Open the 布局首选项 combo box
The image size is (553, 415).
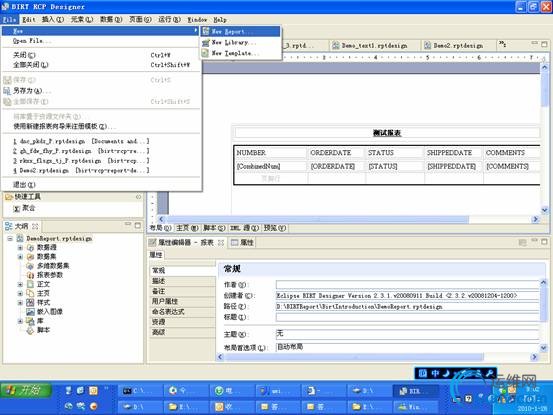click(x=407, y=347)
